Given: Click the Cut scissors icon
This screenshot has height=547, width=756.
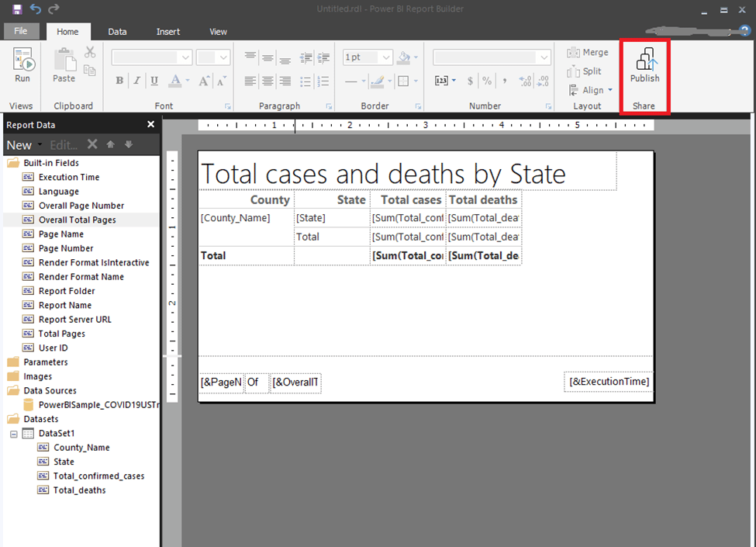Looking at the screenshot, I should [90, 52].
